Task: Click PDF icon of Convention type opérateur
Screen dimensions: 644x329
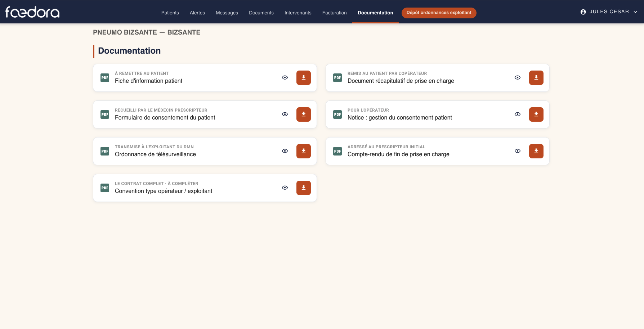Action: 105,188
